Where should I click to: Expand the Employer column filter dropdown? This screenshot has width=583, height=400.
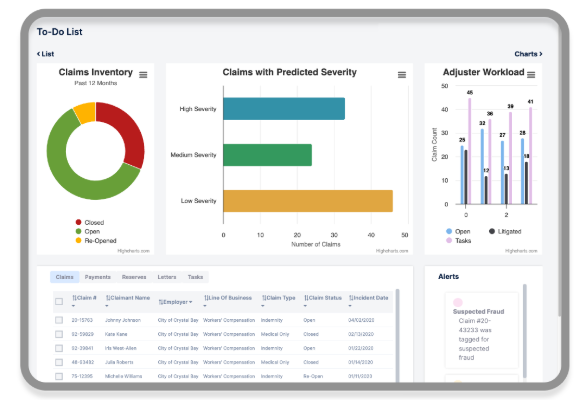pos(191,302)
